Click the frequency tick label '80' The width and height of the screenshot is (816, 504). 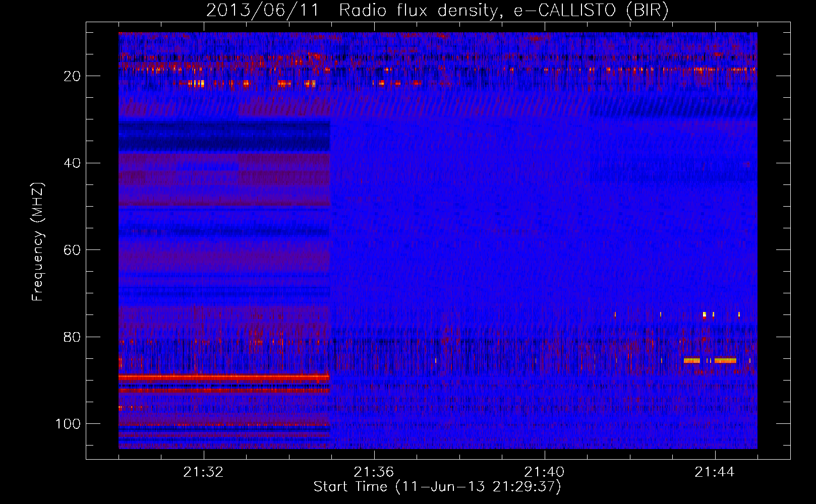(72, 337)
